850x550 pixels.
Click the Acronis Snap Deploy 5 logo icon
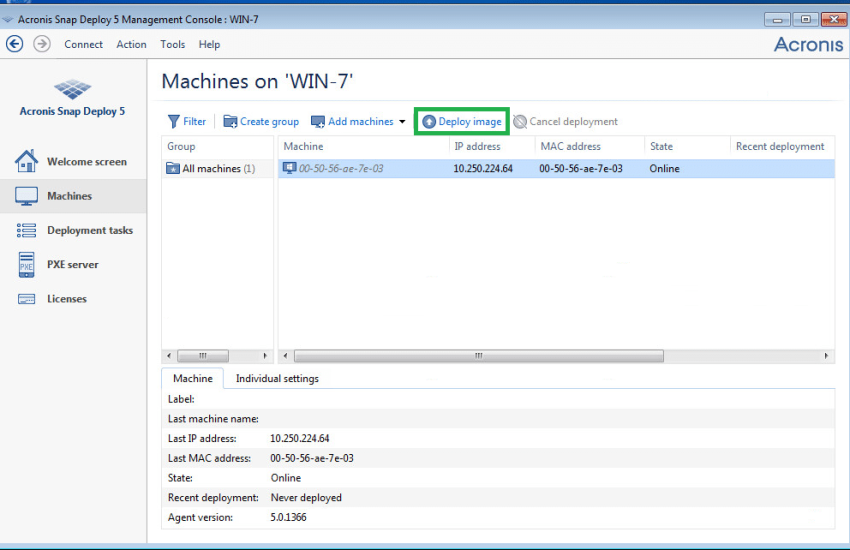tap(73, 89)
